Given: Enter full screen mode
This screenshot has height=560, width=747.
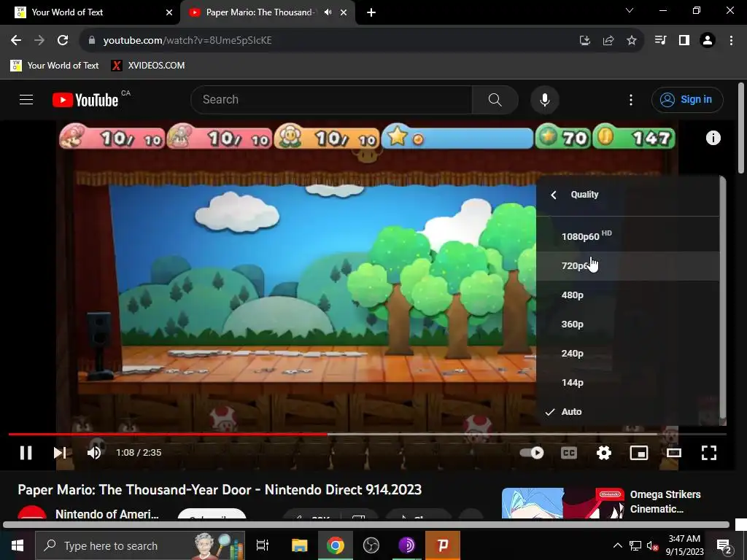Looking at the screenshot, I should [x=709, y=452].
